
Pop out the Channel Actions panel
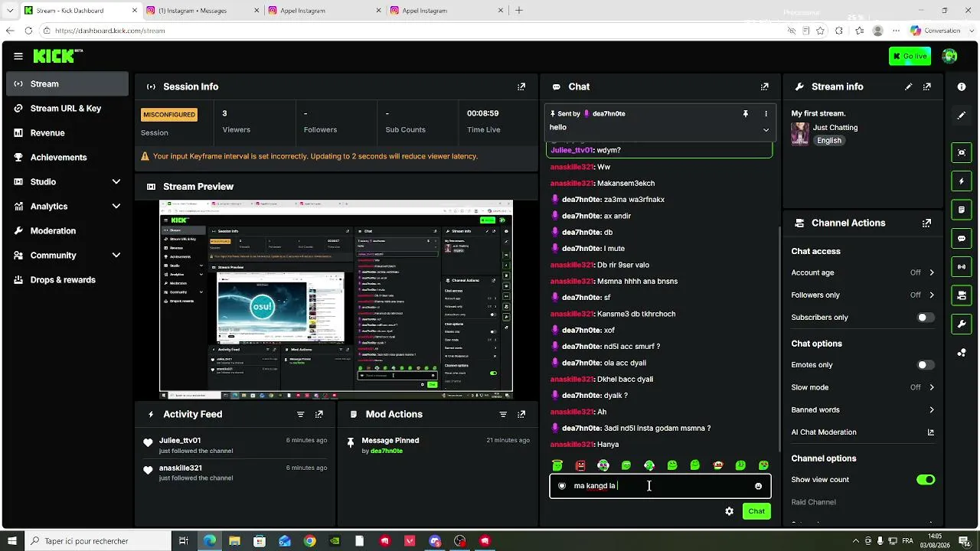[x=927, y=223]
